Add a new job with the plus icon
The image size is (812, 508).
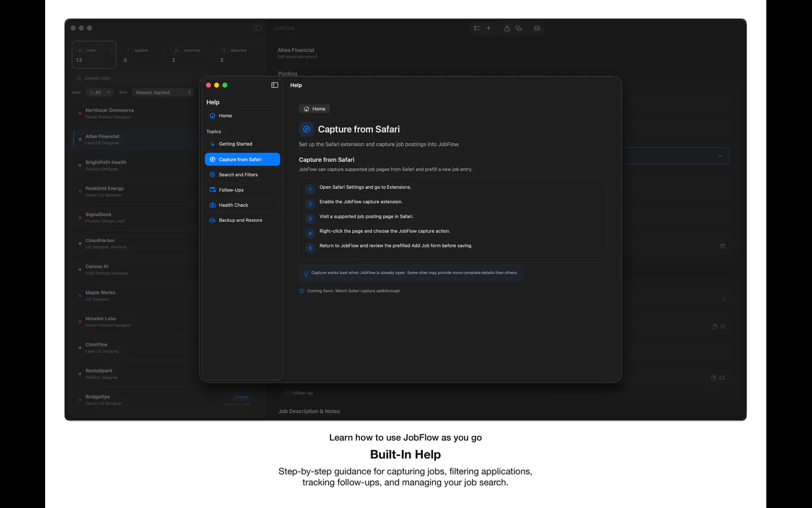pyautogui.click(x=488, y=28)
